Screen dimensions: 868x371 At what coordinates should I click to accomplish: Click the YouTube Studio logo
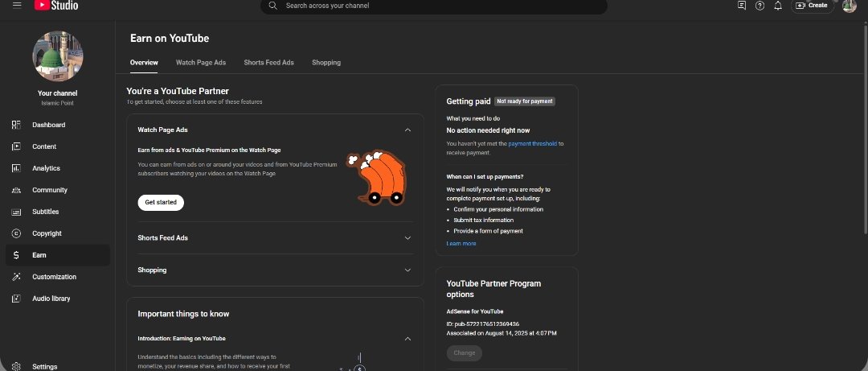(56, 6)
